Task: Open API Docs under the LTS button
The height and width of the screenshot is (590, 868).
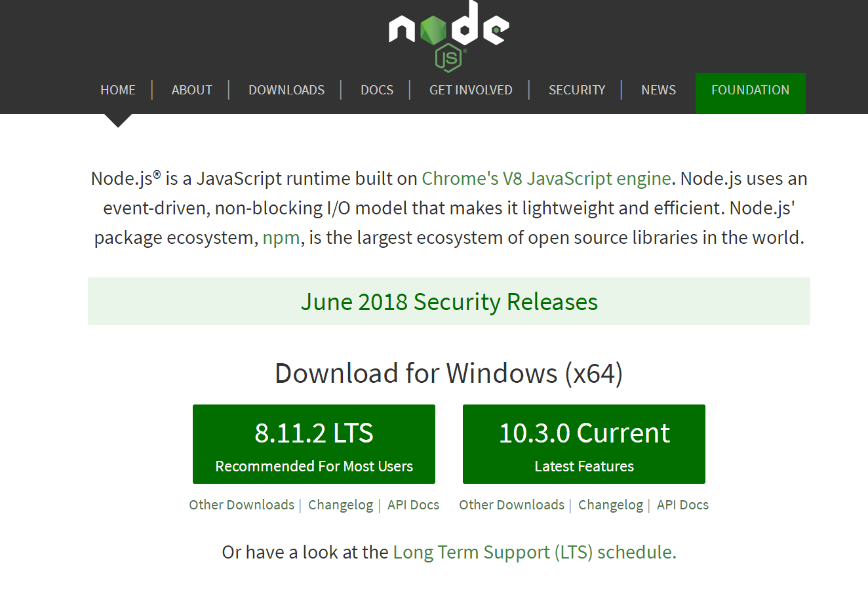Action: point(413,505)
